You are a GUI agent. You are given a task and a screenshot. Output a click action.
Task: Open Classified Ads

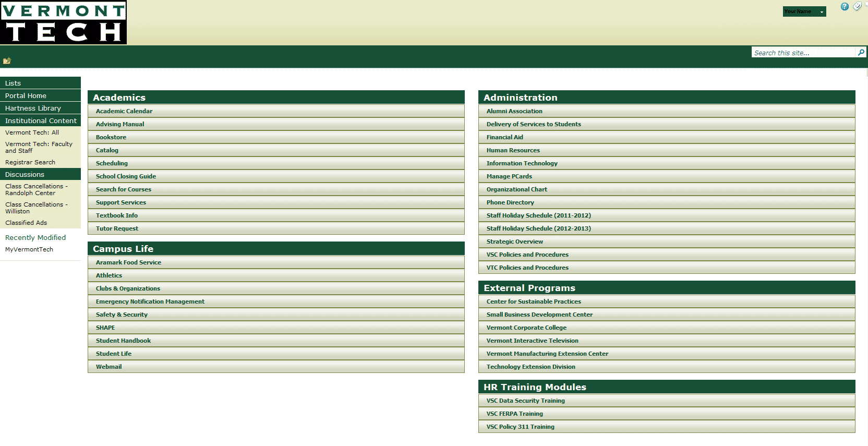point(26,223)
